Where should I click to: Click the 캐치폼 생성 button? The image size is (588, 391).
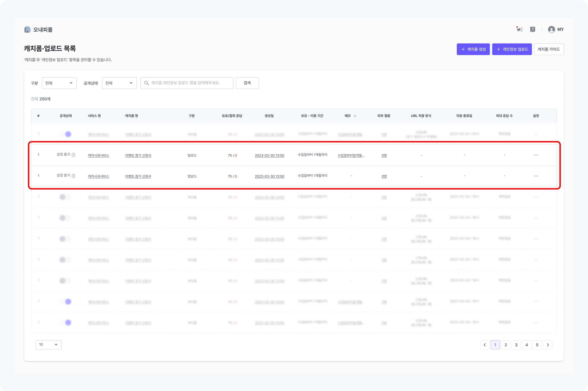coord(473,49)
